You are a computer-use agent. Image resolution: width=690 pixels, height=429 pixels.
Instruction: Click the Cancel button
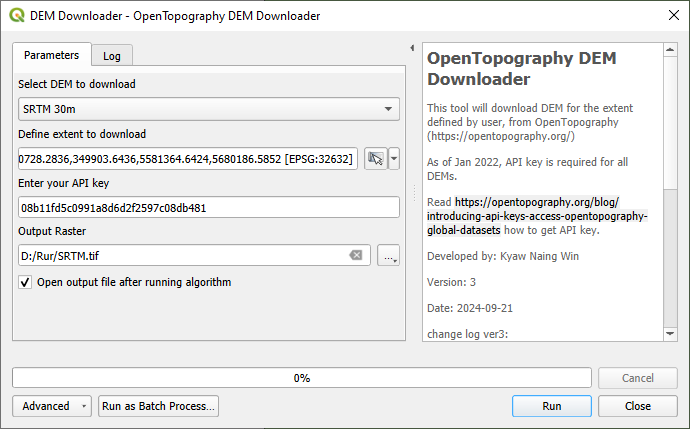click(x=638, y=378)
